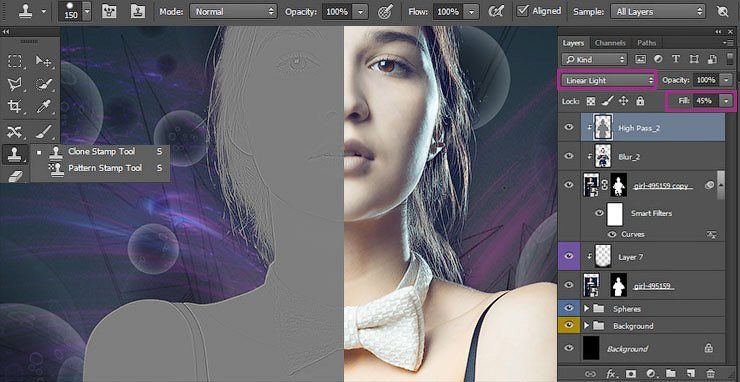Click the Link layers icon
The width and height of the screenshot is (740, 382).
[589, 373]
